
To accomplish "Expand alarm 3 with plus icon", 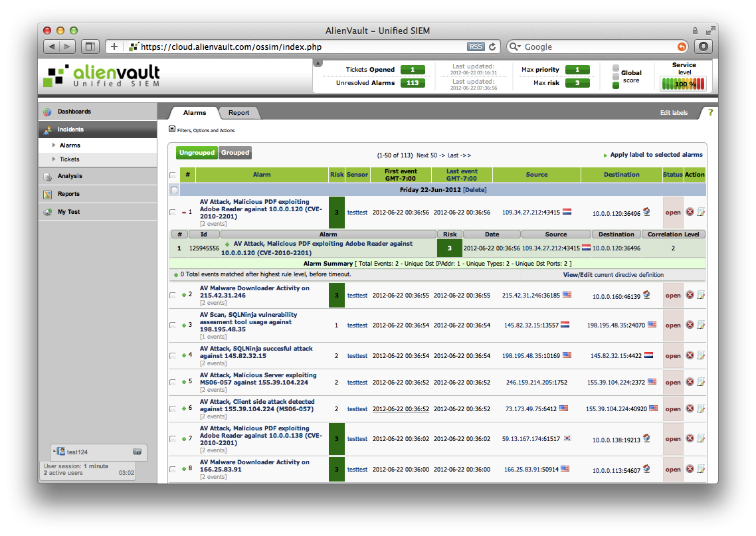I will (x=184, y=325).
